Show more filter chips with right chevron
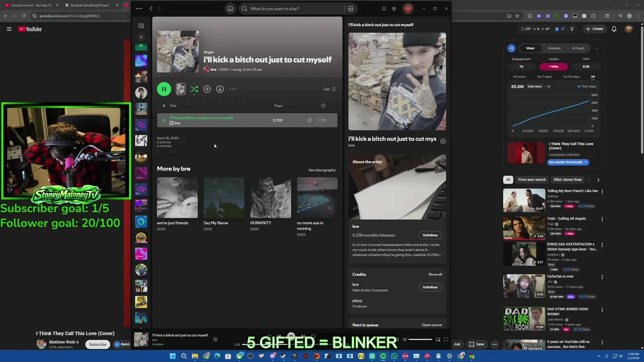 click(x=598, y=179)
